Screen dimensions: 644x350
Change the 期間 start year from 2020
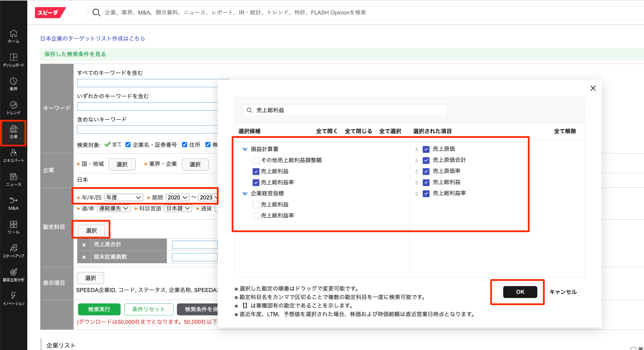(x=177, y=197)
